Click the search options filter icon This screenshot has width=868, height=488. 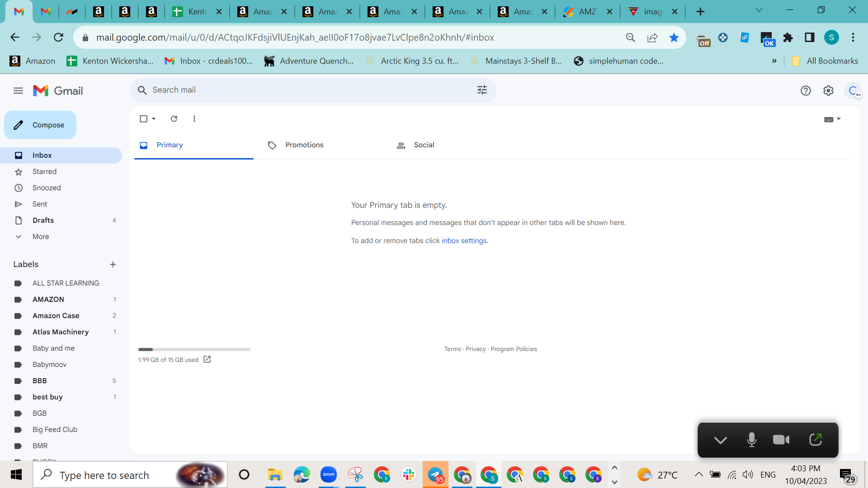[x=482, y=90]
